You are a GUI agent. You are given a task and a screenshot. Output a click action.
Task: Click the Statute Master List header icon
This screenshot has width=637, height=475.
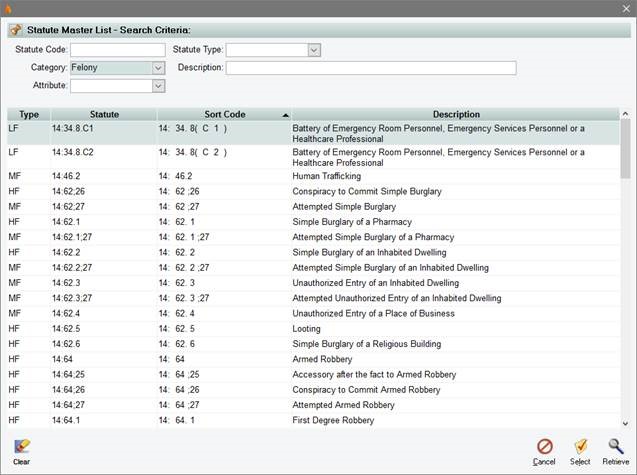pos(15,29)
